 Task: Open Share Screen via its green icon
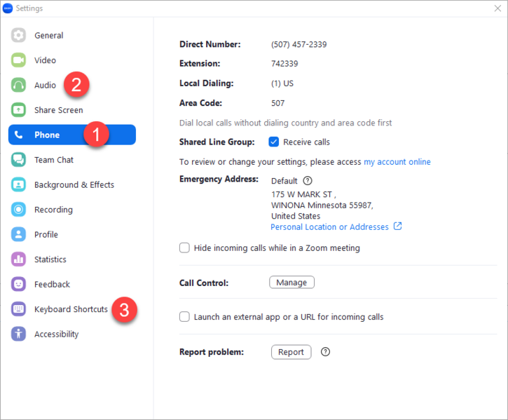point(19,110)
